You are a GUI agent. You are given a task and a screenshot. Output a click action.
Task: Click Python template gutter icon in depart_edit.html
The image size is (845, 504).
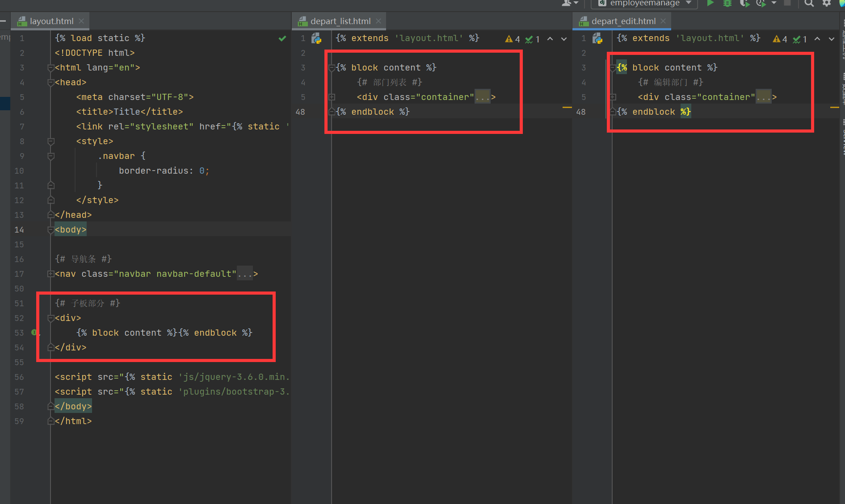(597, 38)
